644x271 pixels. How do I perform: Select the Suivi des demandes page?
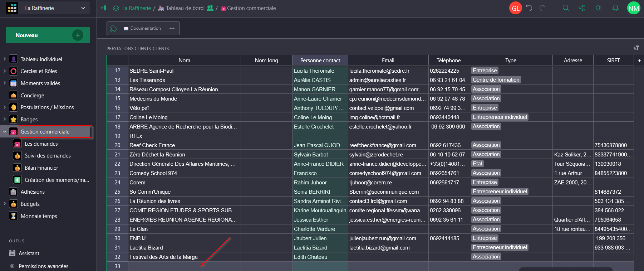pos(48,156)
